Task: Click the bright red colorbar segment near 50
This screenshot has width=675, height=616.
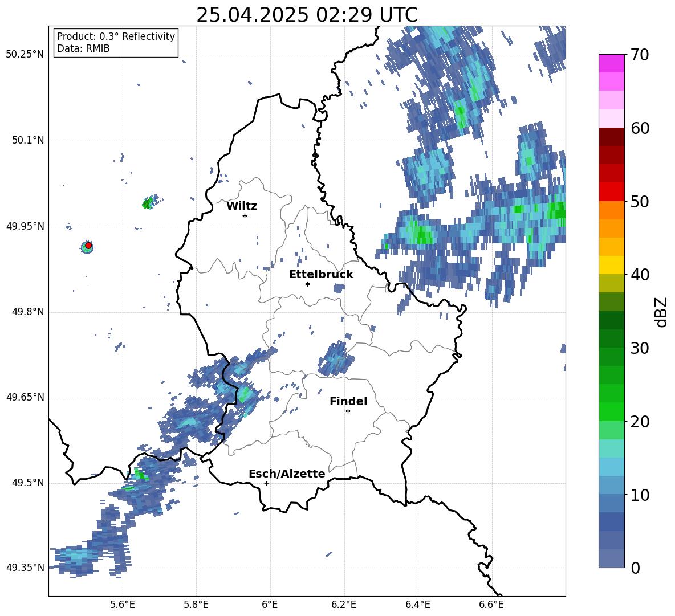Action: [x=611, y=192]
